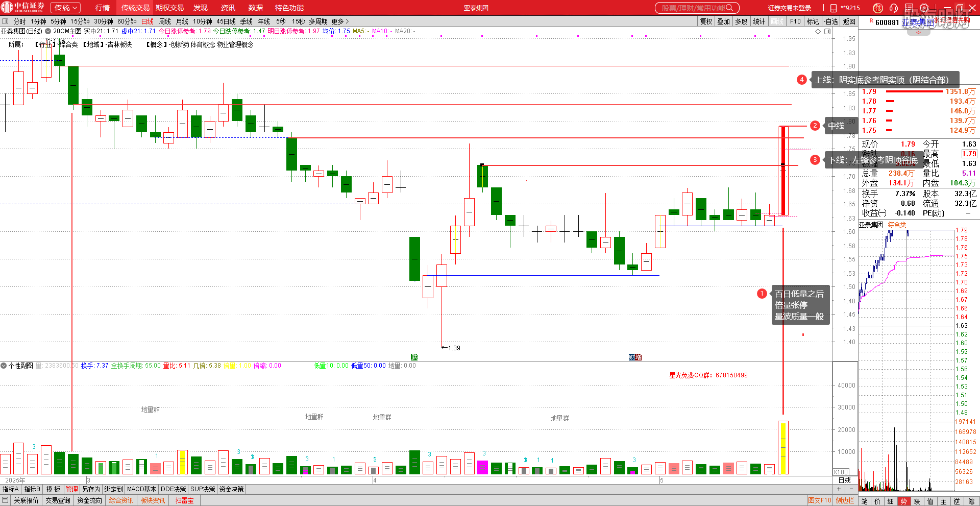Click the search magnifier icon
The height and width of the screenshot is (506, 980).
point(729,8)
